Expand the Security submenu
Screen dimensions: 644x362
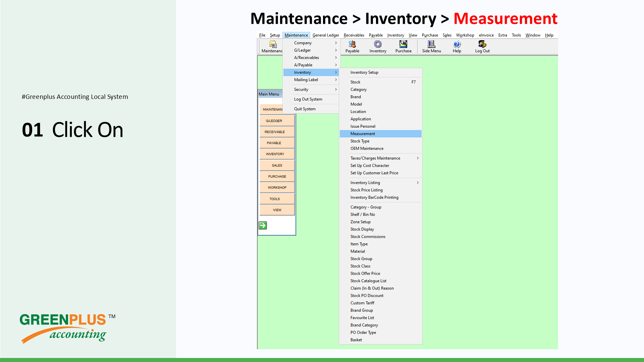click(x=311, y=89)
